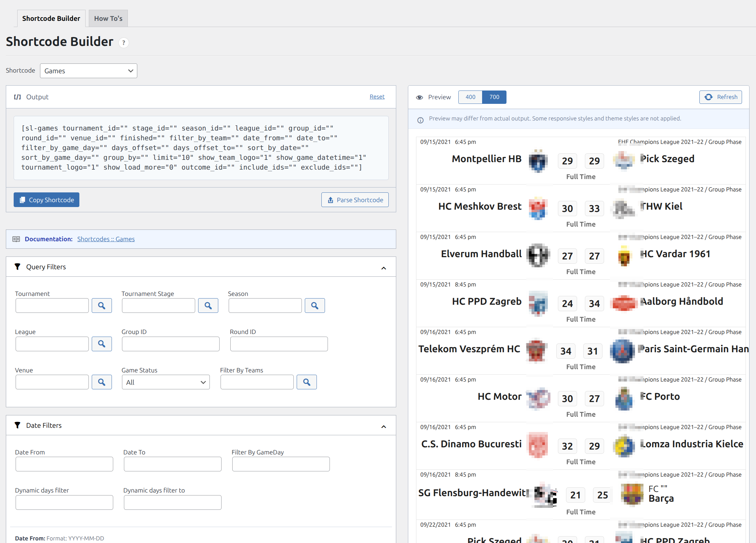Click into the Date From field

[64, 464]
